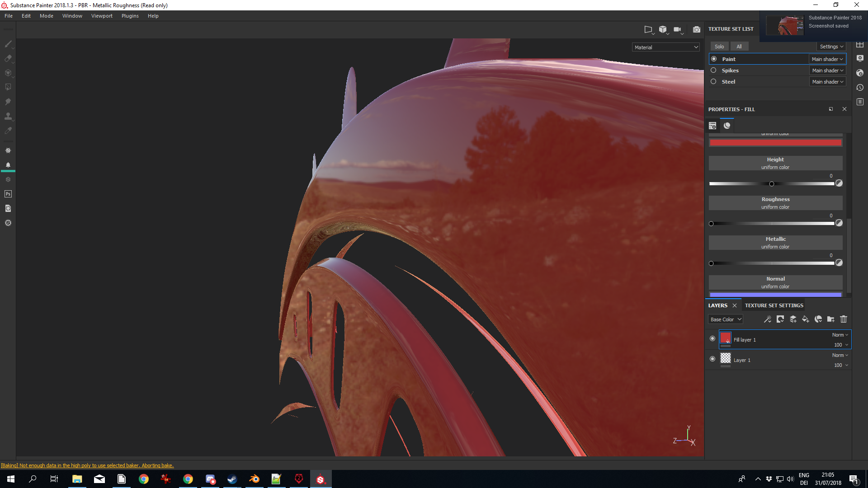The height and width of the screenshot is (488, 868).
Task: Expand Main shader dropdown for Spikes
Action: point(827,70)
